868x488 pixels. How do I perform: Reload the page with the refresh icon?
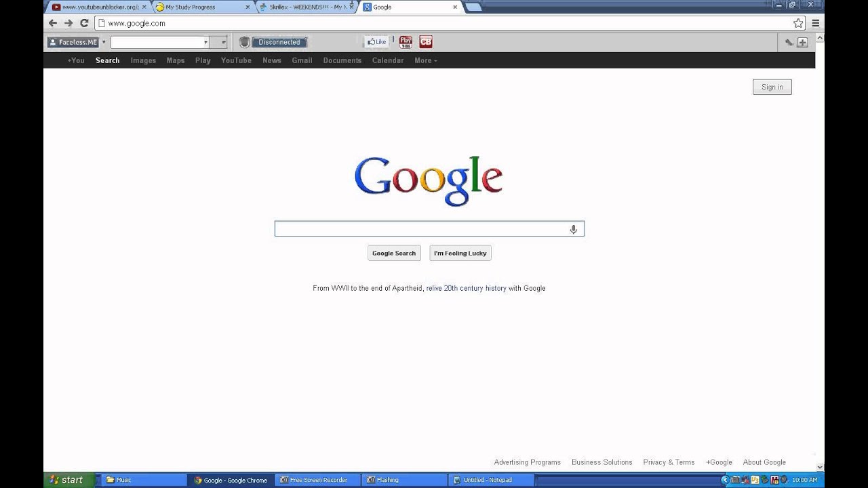click(x=84, y=23)
